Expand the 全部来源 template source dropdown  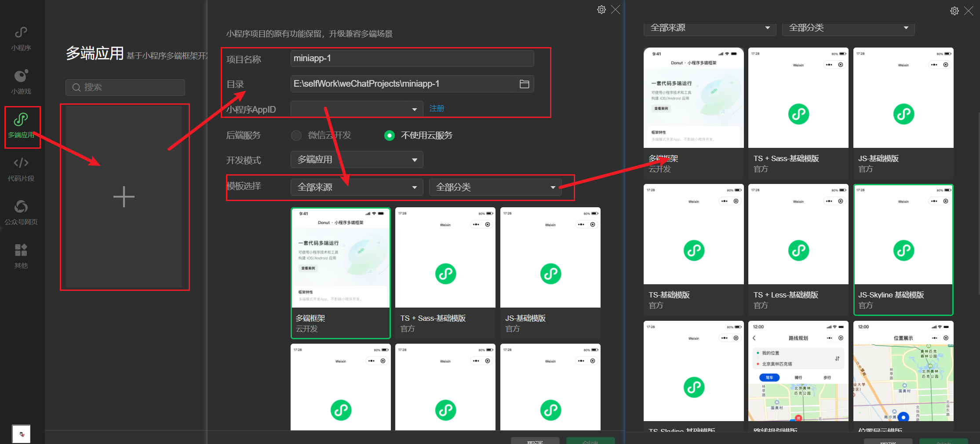[x=357, y=187]
